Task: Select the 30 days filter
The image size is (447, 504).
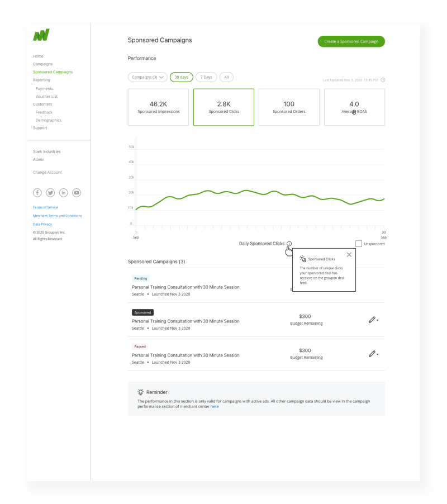Action: [x=181, y=77]
